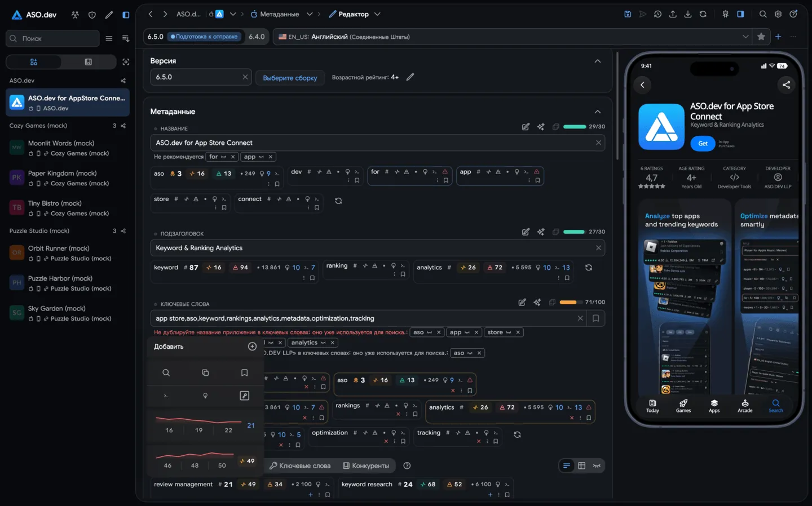Collapse the Версия section chevron
Viewport: 812px width, 506px height.
pyautogui.click(x=598, y=61)
